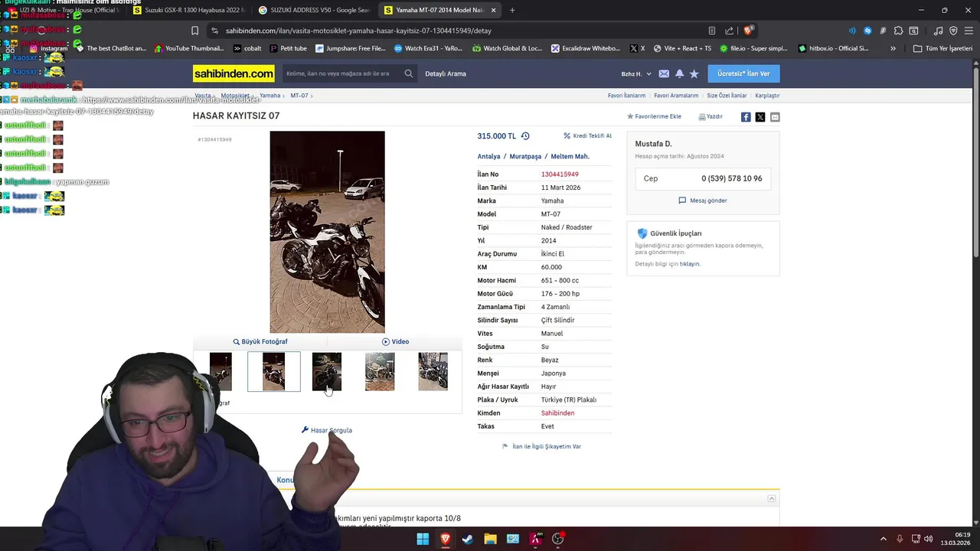Click price history clock icon
Viewport: 980px width, 551px height.
(525, 136)
